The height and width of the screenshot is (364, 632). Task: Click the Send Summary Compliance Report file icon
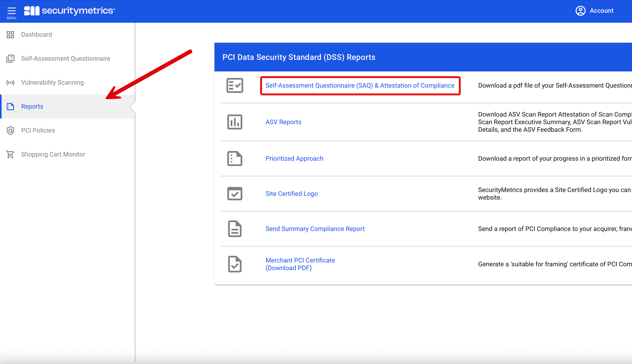pos(235,229)
